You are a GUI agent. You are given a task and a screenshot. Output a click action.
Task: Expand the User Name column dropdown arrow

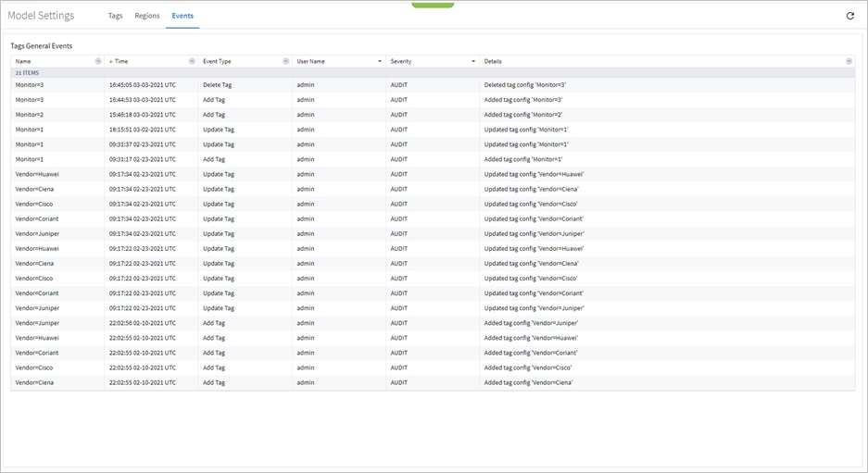coord(380,61)
